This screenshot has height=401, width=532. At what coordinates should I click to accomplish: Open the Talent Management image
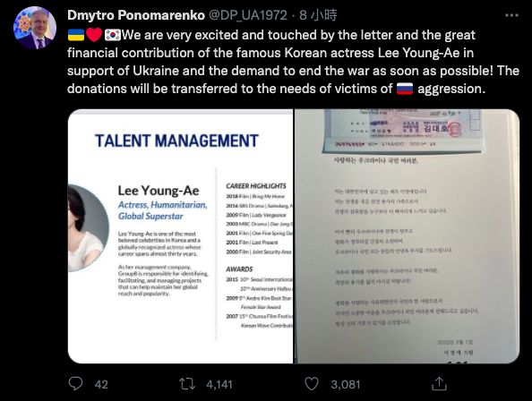pos(181,236)
